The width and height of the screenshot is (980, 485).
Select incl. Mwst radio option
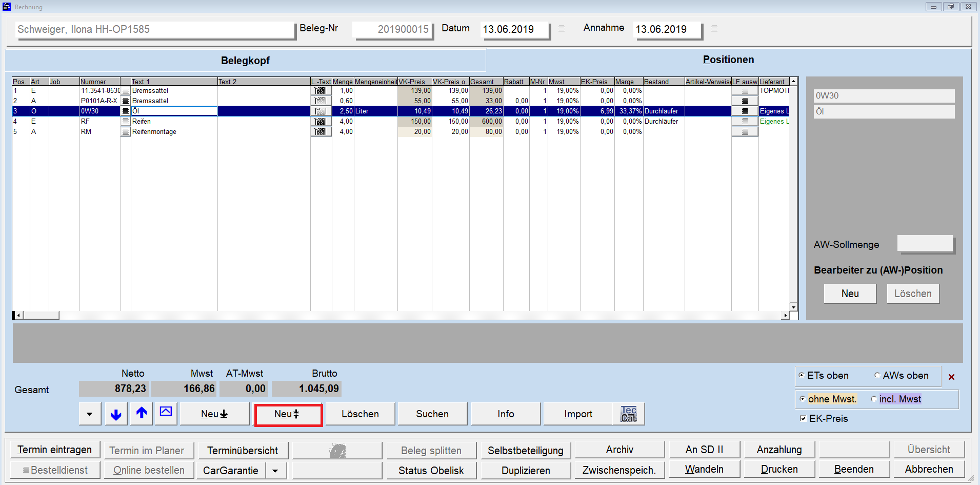pyautogui.click(x=873, y=399)
